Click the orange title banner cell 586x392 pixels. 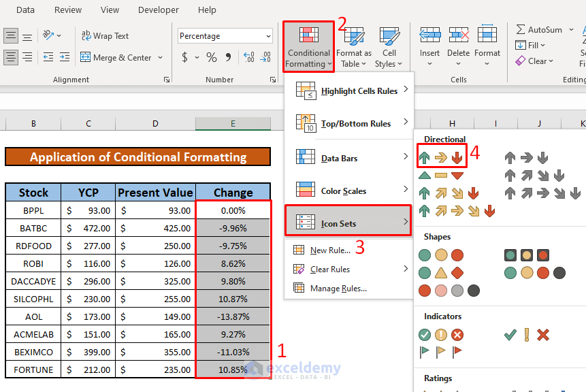pyautogui.click(x=138, y=157)
